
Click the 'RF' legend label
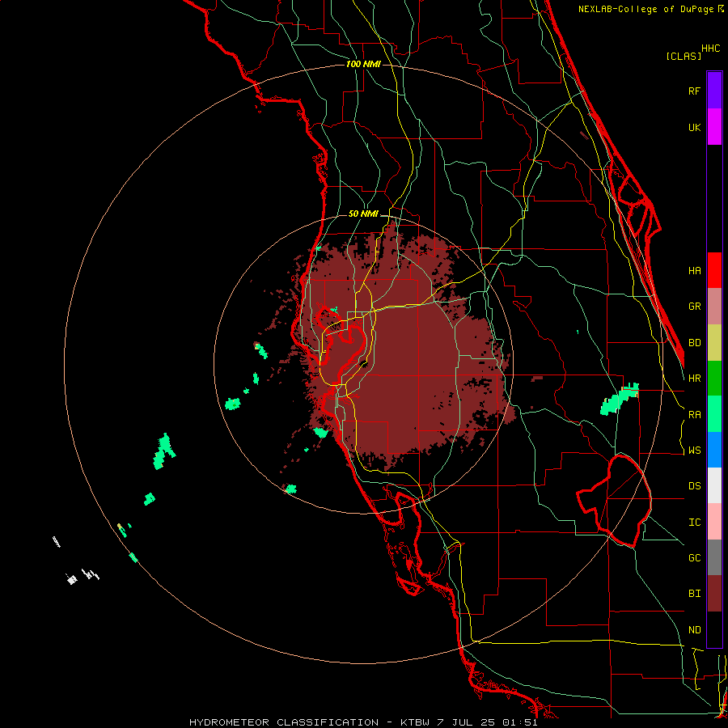[x=694, y=91]
